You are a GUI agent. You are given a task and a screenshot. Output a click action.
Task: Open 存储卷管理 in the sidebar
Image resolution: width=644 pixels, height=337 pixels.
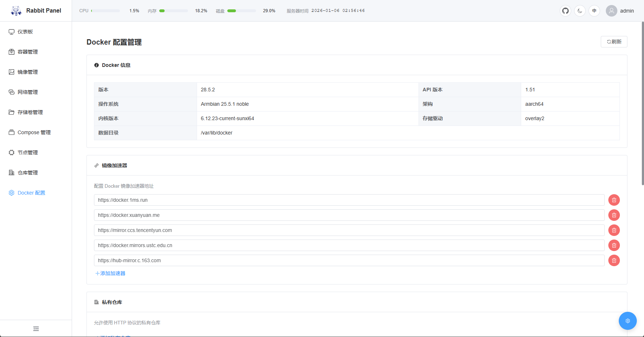click(x=36, y=112)
